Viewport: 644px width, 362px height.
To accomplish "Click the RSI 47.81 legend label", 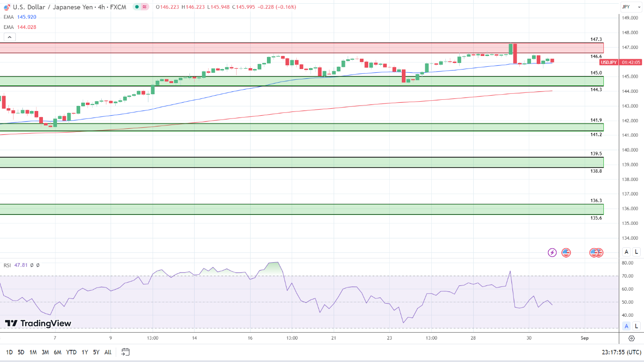I will click(16, 265).
